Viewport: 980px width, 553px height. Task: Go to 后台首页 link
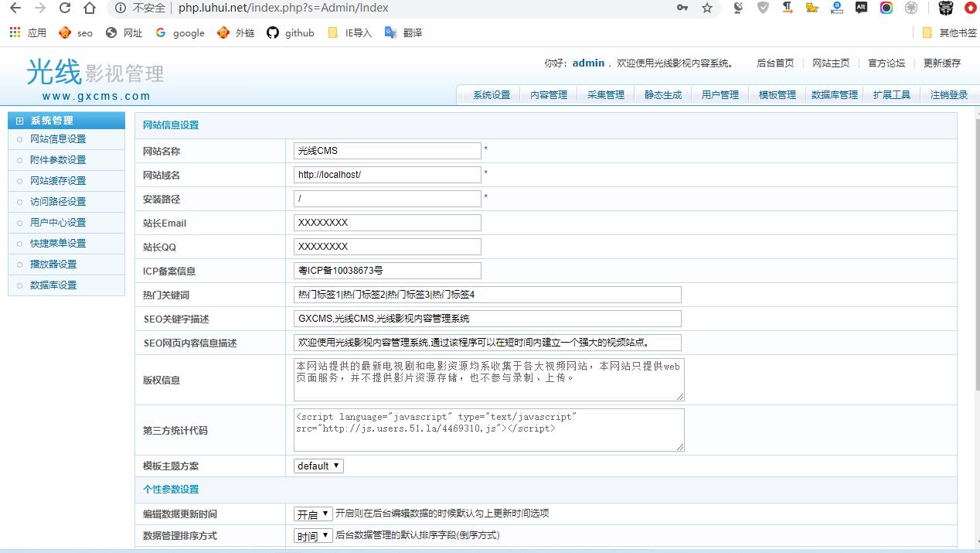point(775,63)
